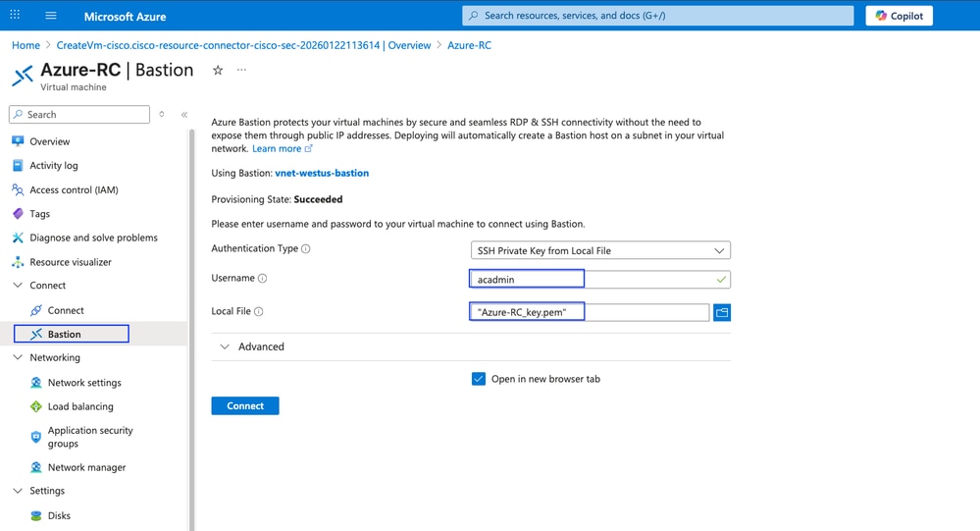The height and width of the screenshot is (531, 980).
Task: Click the Access control people icon
Action: [x=18, y=189]
